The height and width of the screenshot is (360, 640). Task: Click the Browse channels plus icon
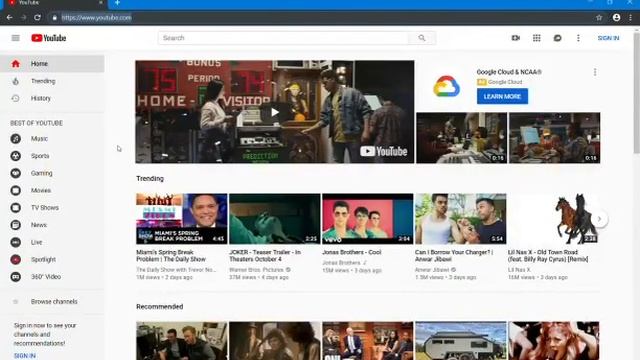tap(16, 302)
